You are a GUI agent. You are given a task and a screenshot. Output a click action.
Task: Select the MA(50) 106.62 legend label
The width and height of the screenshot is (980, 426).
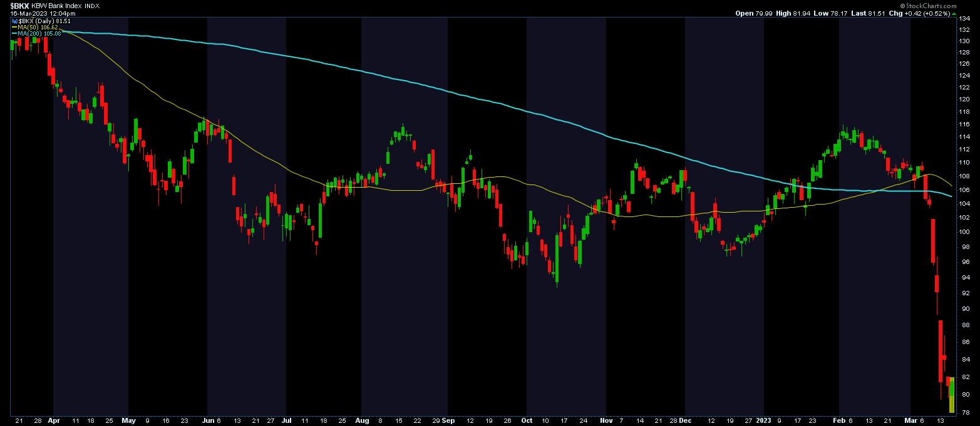(x=39, y=27)
